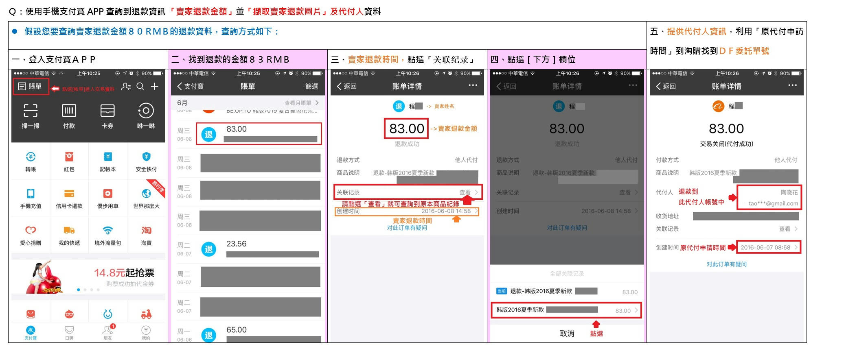The width and height of the screenshot is (868, 351).
Task: Tap 取消 on the 全部关联记录 sheet
Action: (x=567, y=334)
